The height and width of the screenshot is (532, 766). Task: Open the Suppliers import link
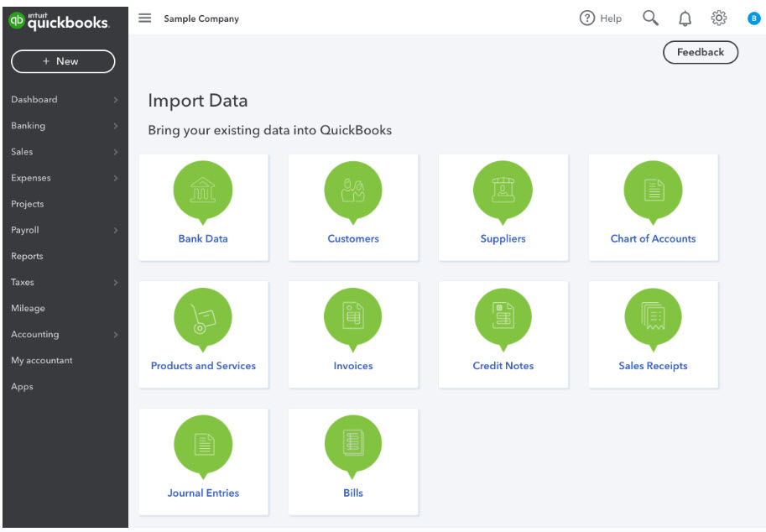point(503,239)
